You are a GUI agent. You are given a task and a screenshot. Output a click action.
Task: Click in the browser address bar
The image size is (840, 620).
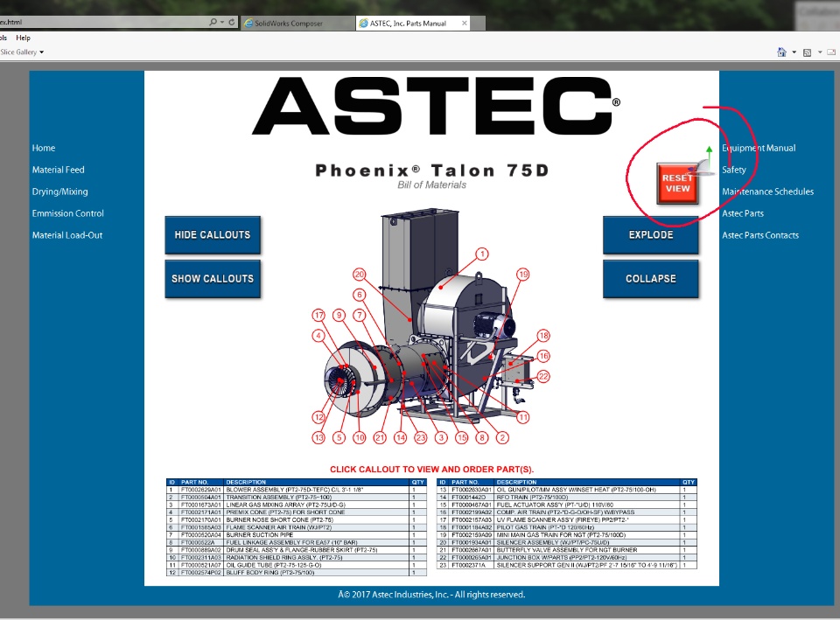tap(101, 22)
